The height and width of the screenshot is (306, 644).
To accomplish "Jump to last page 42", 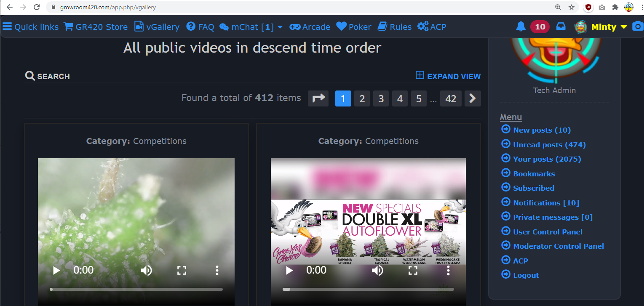I will (451, 98).
